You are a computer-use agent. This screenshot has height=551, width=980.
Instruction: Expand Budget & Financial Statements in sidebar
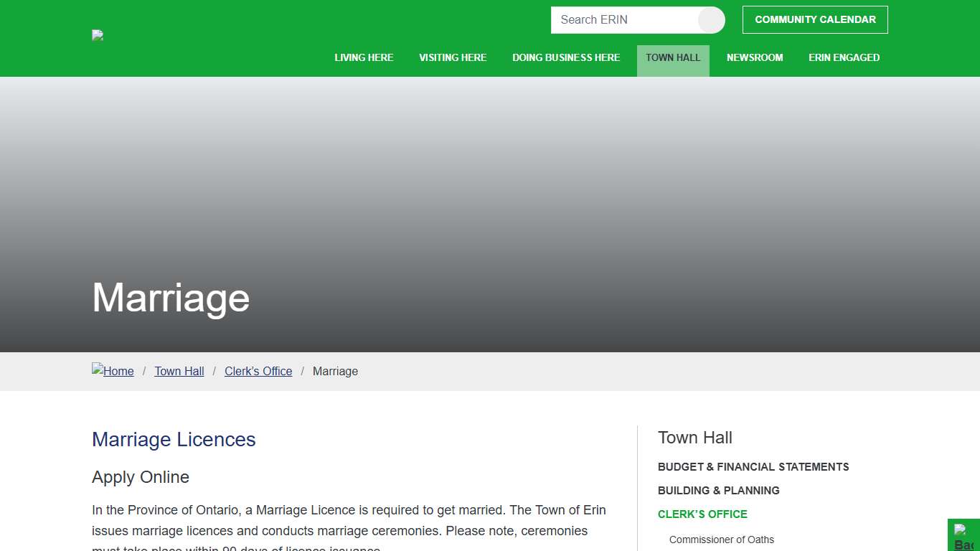[x=753, y=467]
